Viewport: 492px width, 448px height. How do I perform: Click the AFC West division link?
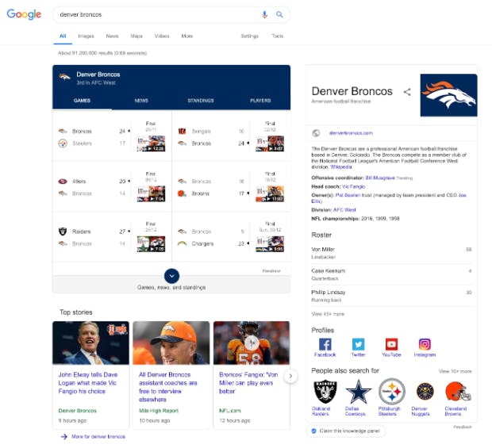point(344,210)
